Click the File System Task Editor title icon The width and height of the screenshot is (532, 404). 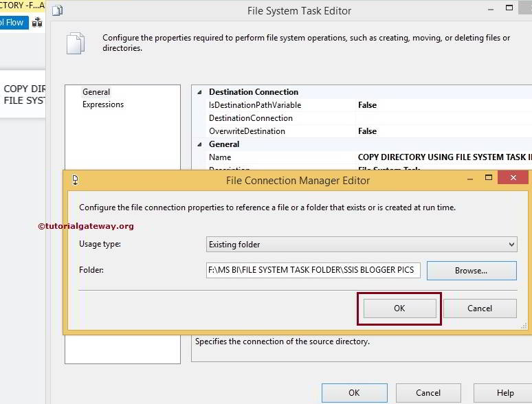point(57,10)
